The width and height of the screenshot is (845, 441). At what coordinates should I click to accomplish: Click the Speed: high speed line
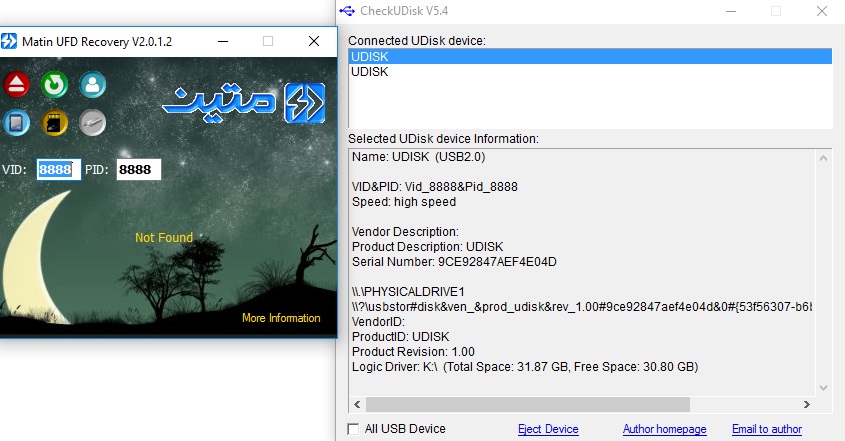click(404, 202)
